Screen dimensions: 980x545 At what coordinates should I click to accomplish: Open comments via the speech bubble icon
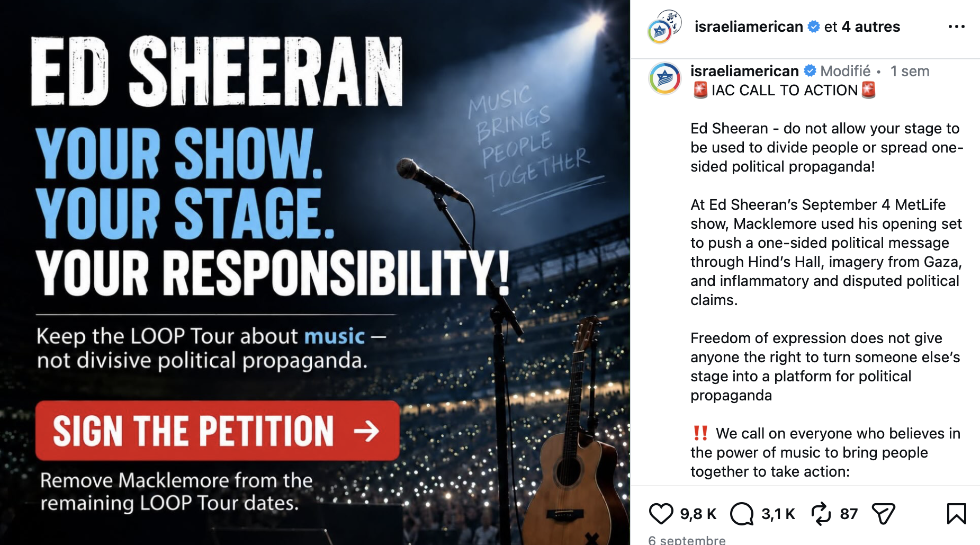742,514
